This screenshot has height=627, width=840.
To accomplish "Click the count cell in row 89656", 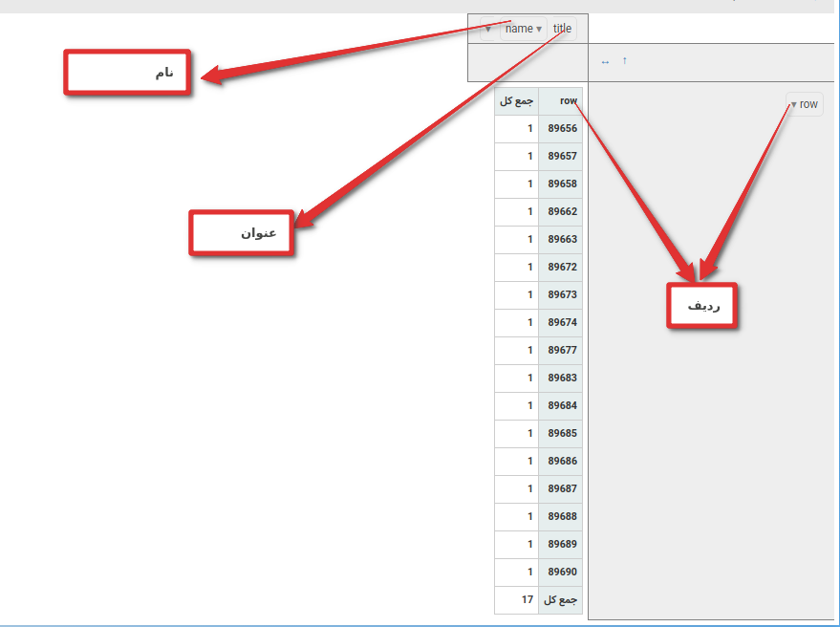I will coord(516,129).
